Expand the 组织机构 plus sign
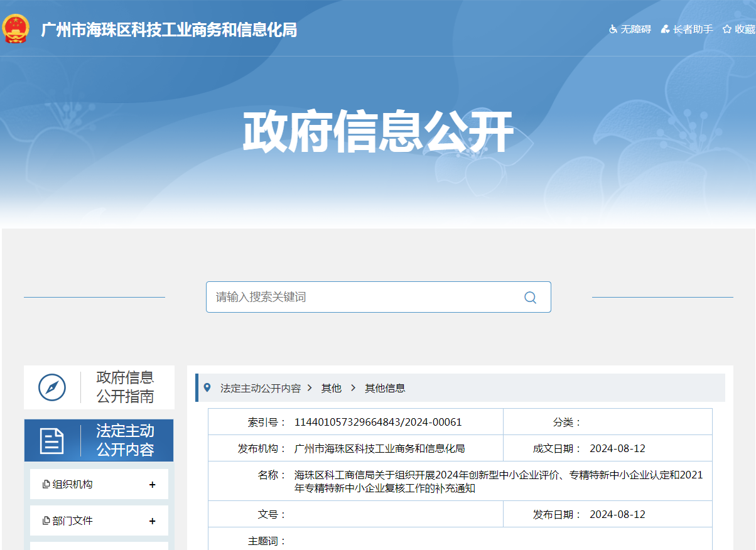756x550 pixels. point(152,485)
